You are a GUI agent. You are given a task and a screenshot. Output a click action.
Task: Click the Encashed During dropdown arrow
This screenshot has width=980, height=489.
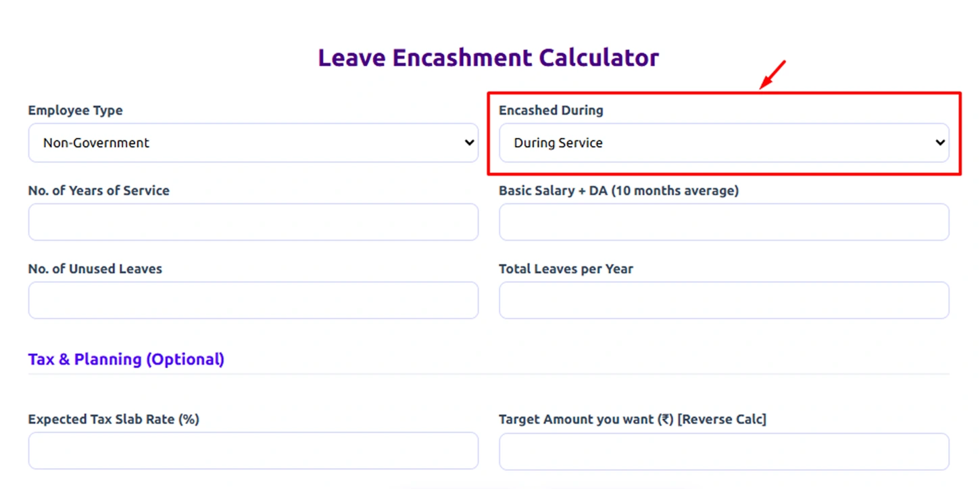pos(939,143)
